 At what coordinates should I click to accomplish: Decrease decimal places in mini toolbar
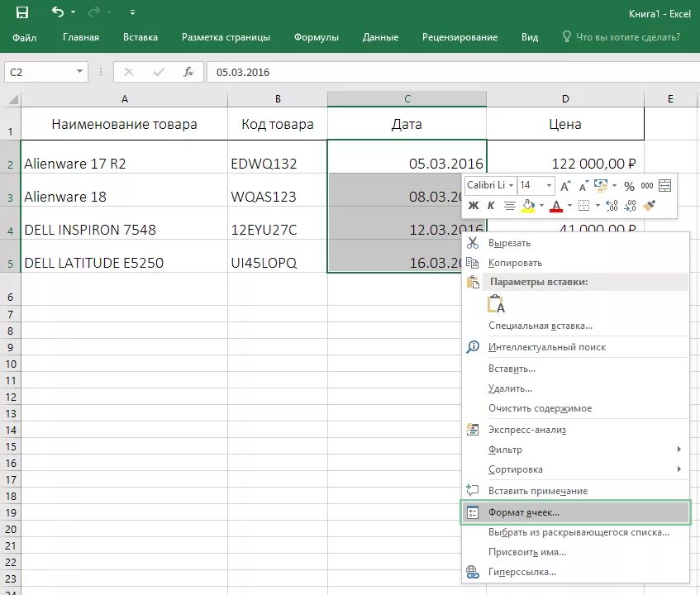(630, 205)
